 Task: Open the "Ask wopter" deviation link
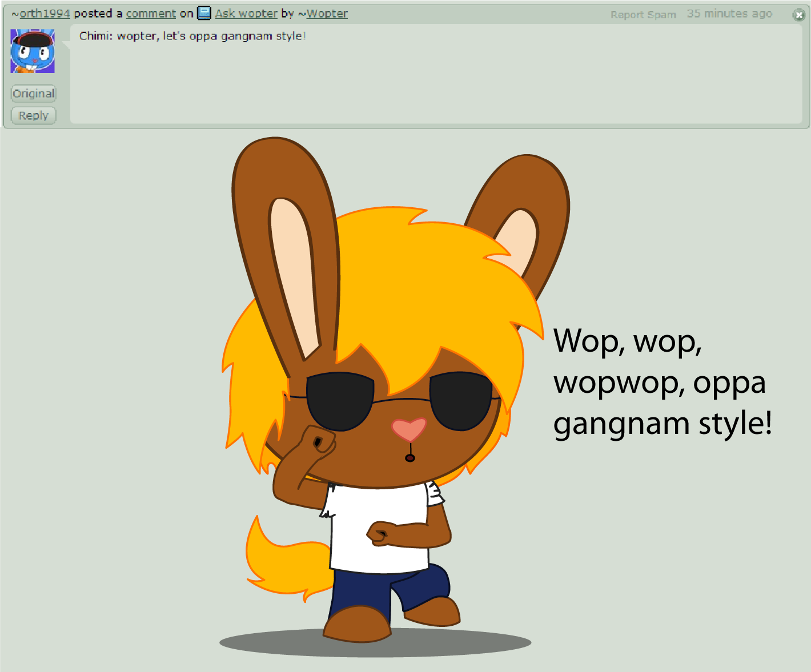246,14
